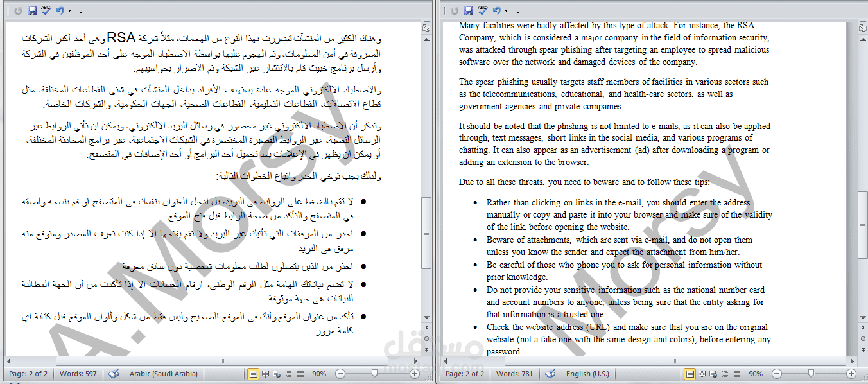
Task: Click proofing errors icon in Arabic status bar
Action: tap(114, 374)
